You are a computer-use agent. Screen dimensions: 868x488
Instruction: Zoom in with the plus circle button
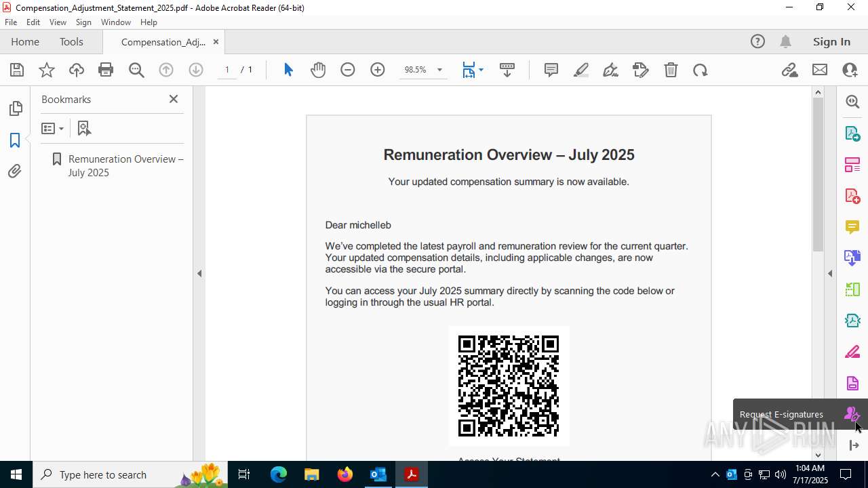pyautogui.click(x=378, y=70)
